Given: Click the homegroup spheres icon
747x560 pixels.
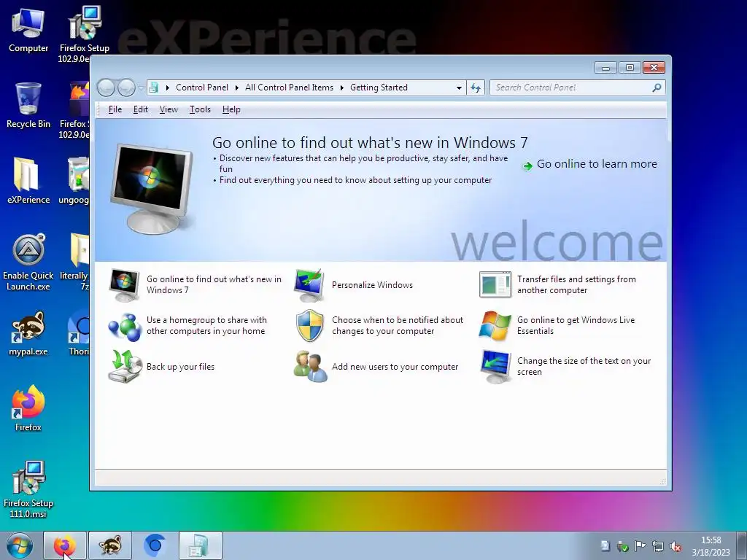Looking at the screenshot, I should pos(124,327).
